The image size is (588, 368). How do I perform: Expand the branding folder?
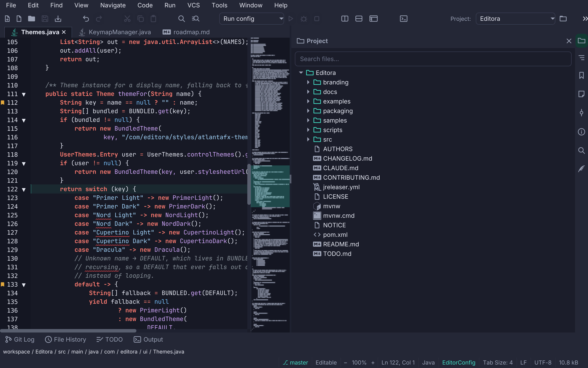(308, 82)
